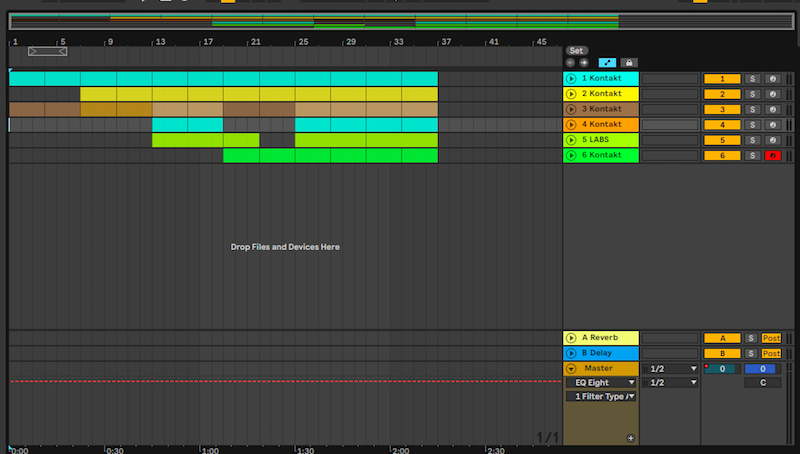Toggle the Post button on A Reverb

click(x=771, y=338)
